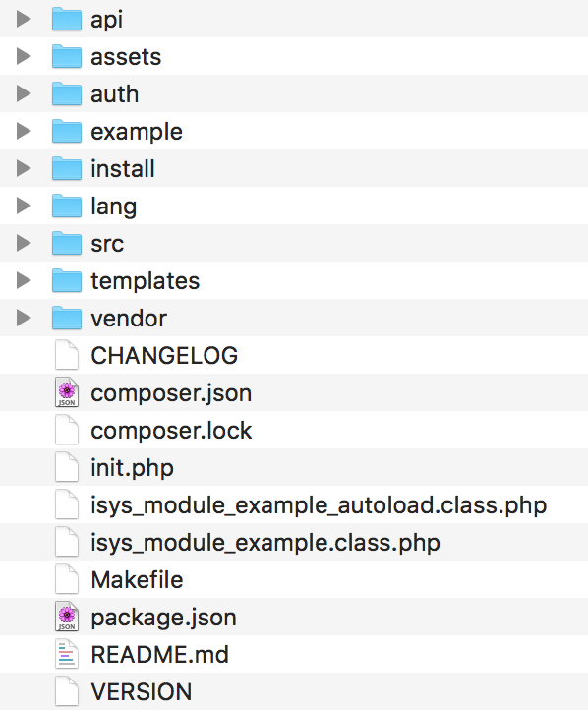Screen dimensions: 588x710
Task: Click the README.md document icon
Action: click(67, 654)
